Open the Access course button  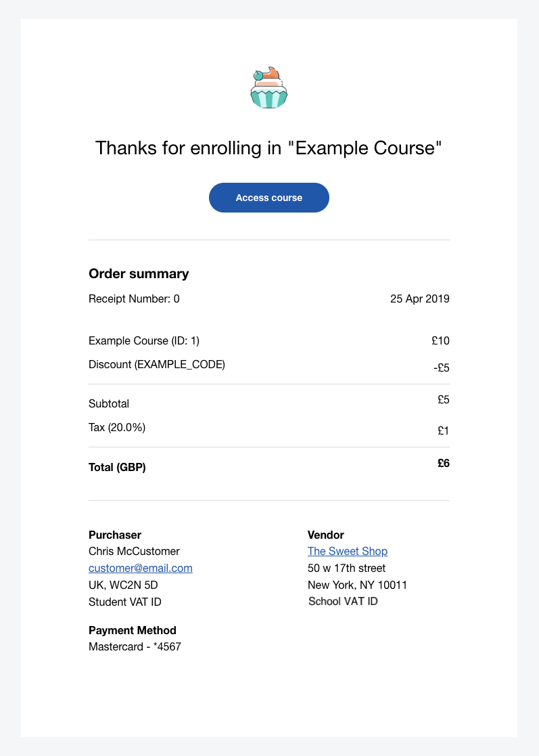click(268, 198)
